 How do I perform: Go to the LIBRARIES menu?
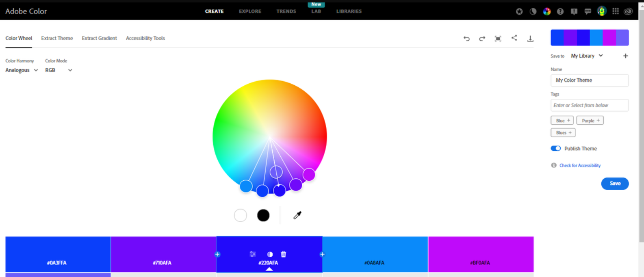(x=349, y=11)
